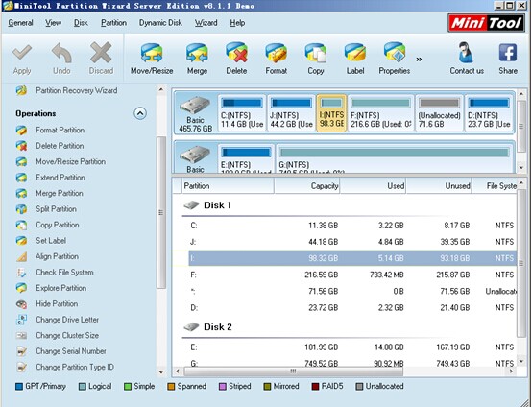Open the General menu
Screen dimensions: 532x407
tap(20, 23)
